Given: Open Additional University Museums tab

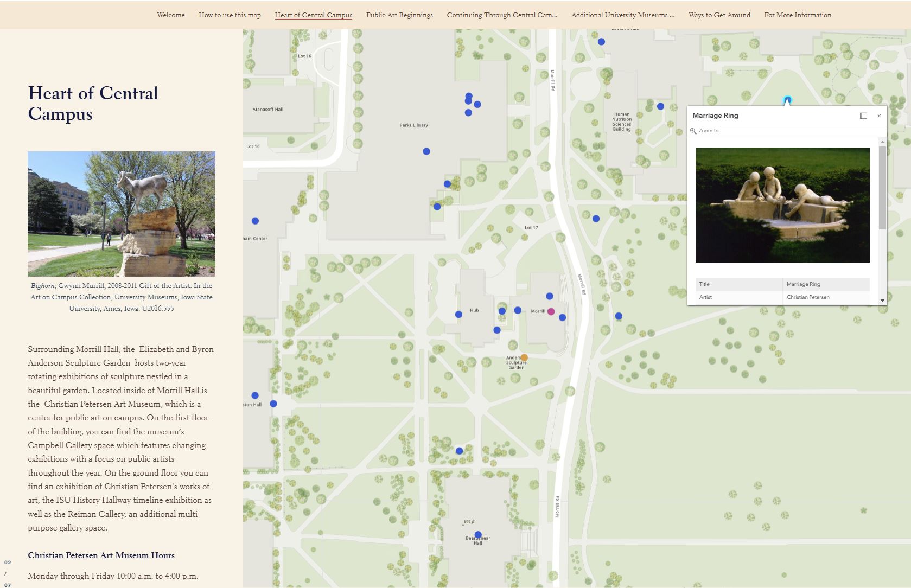Looking at the screenshot, I should (x=623, y=15).
